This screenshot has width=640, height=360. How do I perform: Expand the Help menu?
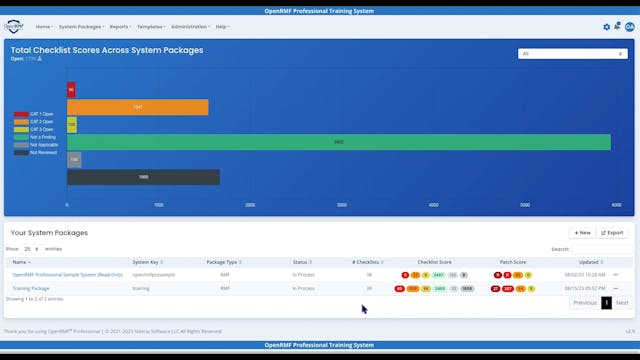[222, 27]
